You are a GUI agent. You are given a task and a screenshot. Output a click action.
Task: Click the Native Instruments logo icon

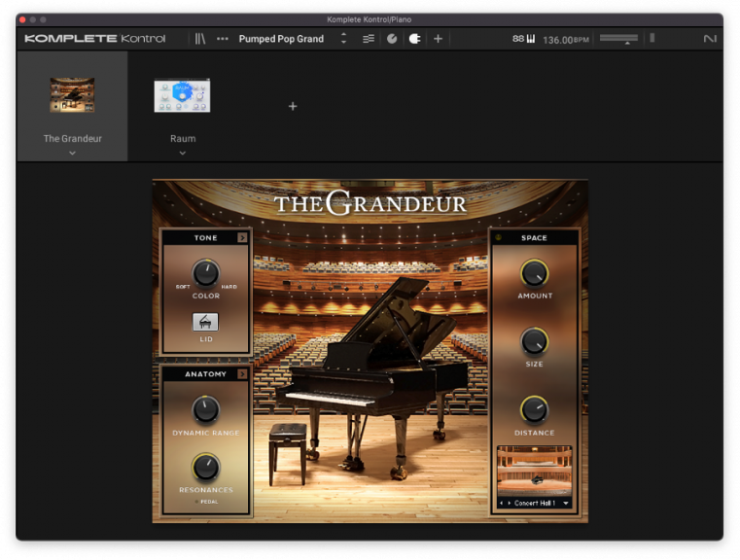click(710, 39)
